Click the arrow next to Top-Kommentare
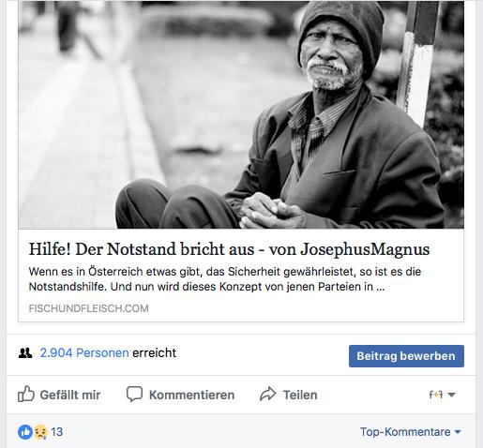483x448 pixels. pyautogui.click(x=458, y=432)
